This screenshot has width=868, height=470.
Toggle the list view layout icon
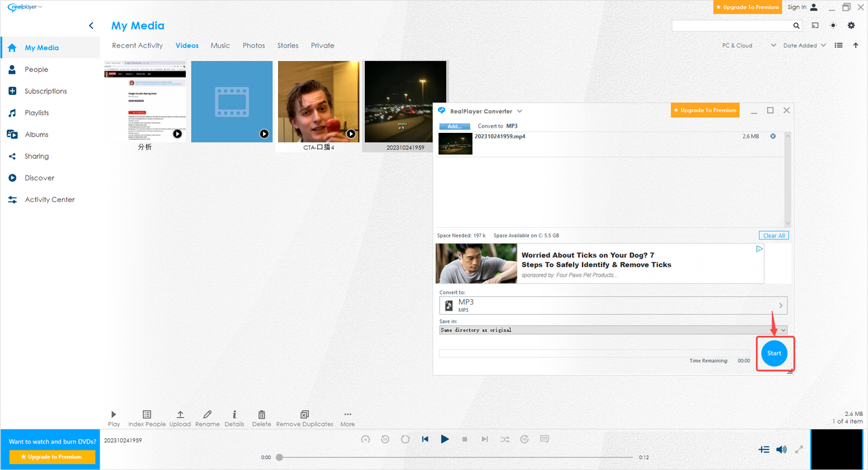(839, 45)
